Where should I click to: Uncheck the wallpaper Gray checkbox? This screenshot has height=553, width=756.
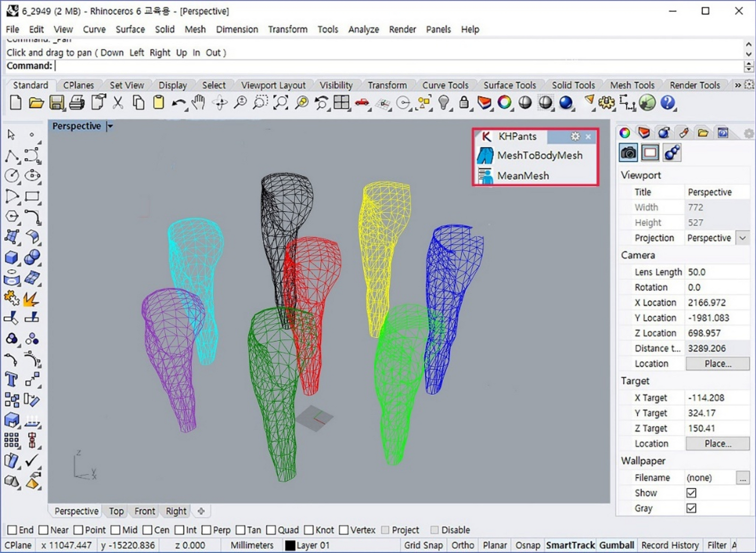691,508
